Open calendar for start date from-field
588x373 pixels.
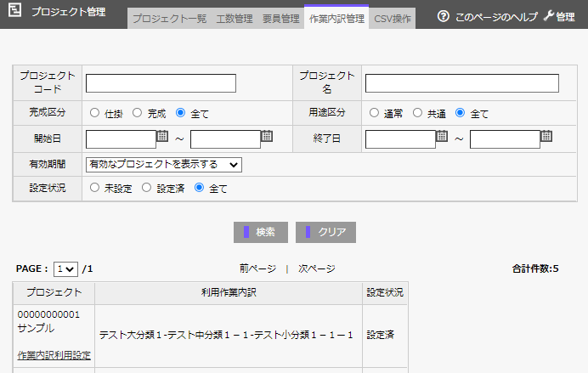(162, 136)
